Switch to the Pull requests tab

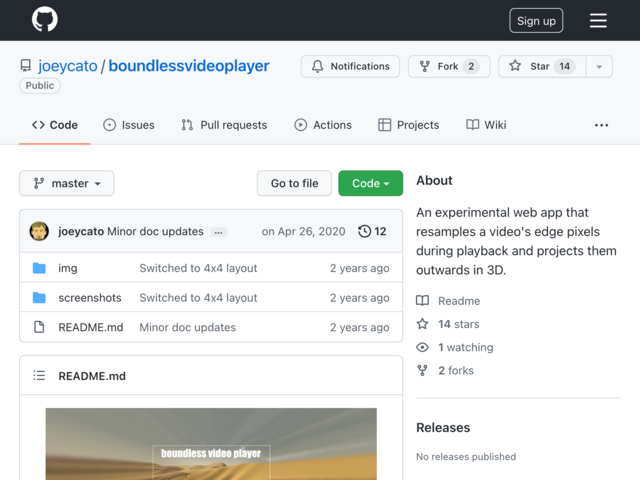[224, 125]
